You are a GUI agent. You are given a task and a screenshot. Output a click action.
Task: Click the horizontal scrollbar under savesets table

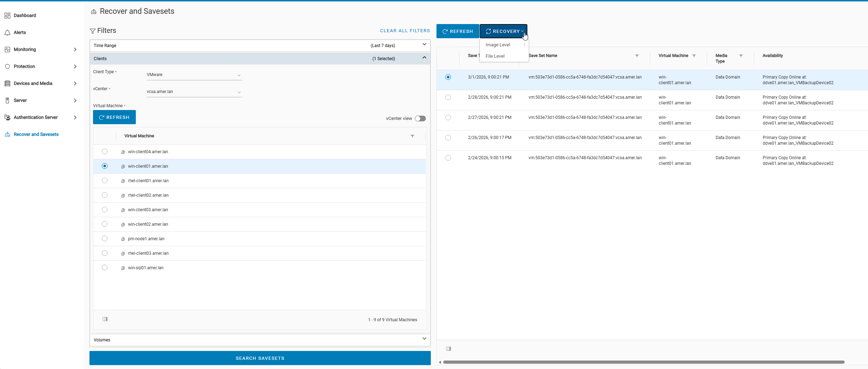pos(644,362)
